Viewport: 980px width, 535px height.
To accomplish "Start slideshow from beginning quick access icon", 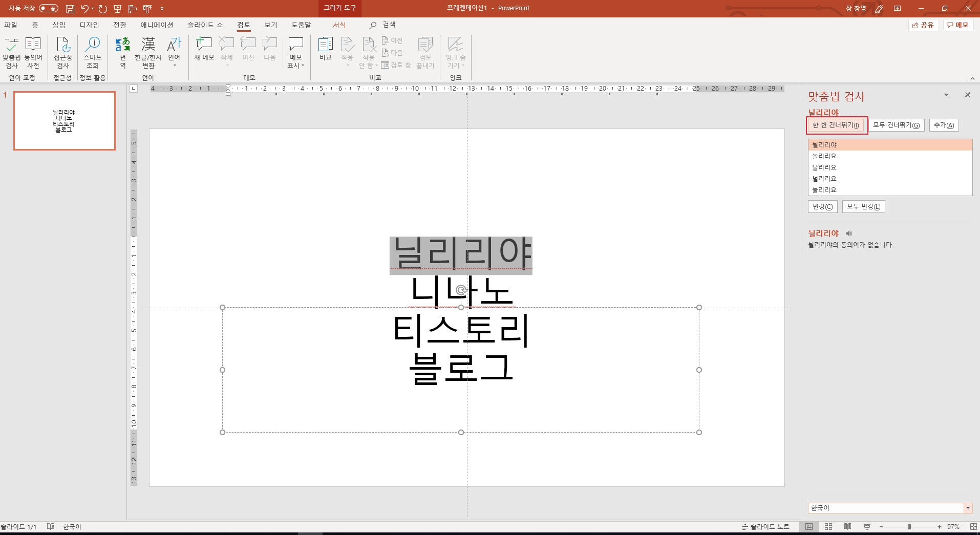I will [117, 9].
